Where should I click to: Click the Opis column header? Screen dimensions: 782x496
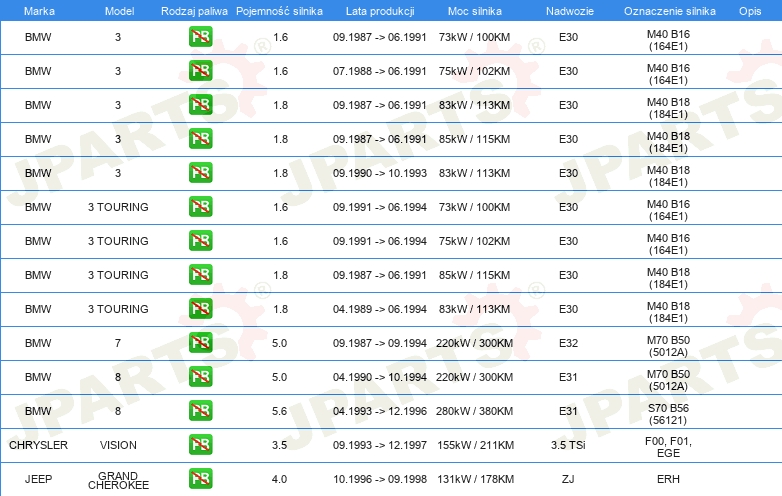[x=750, y=11]
